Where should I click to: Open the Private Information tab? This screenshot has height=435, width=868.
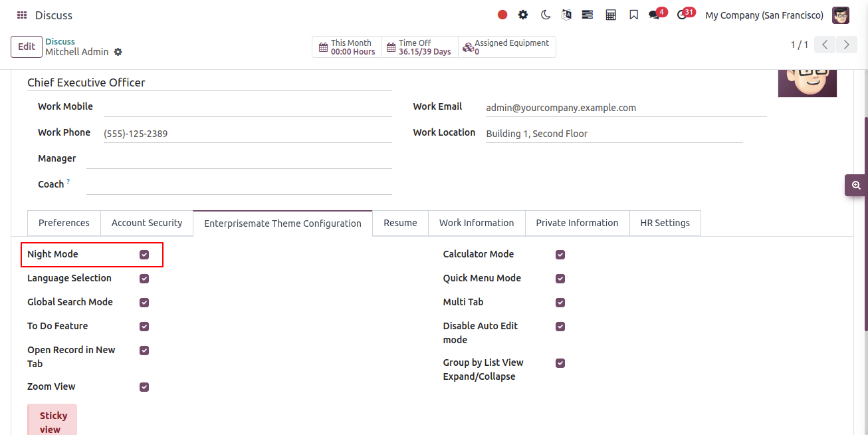point(577,223)
